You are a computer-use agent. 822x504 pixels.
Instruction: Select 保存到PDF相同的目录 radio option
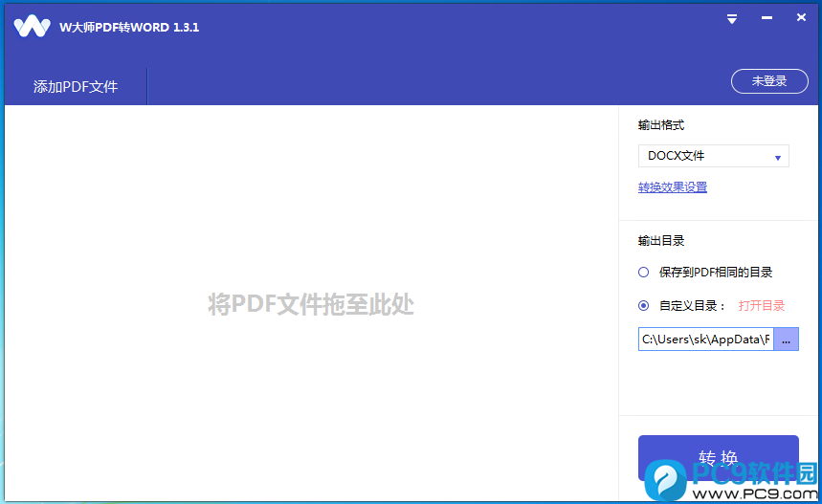coord(644,272)
